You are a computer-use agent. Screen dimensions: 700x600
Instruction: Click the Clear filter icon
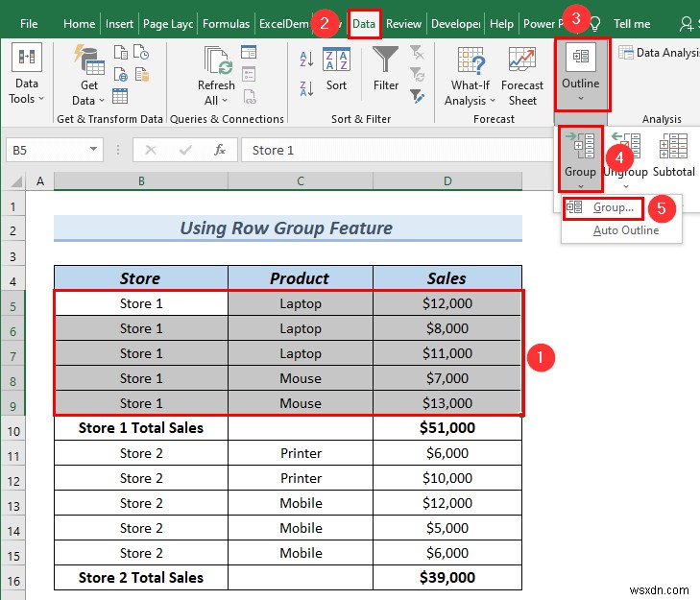(417, 52)
